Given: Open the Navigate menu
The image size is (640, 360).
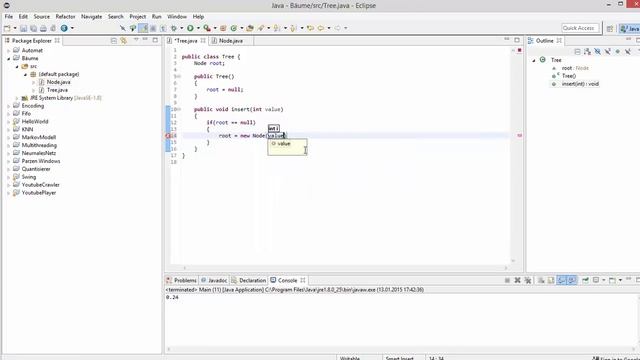Looking at the screenshot, I should (x=91, y=16).
